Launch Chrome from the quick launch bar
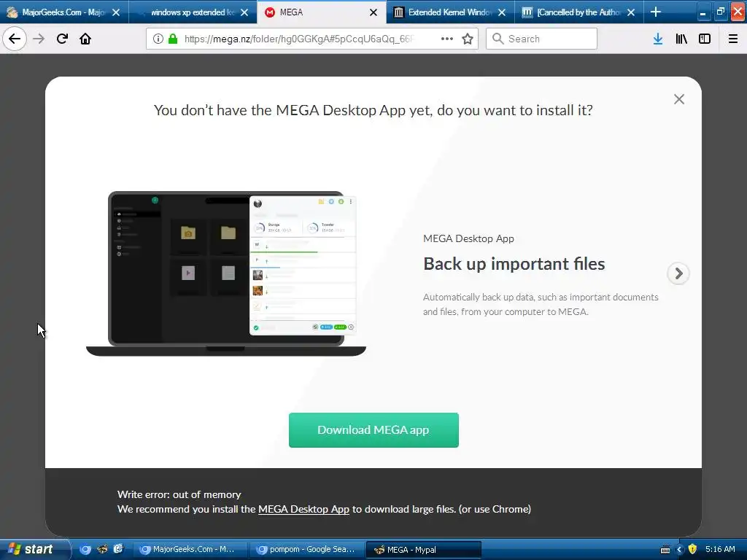 point(85,549)
